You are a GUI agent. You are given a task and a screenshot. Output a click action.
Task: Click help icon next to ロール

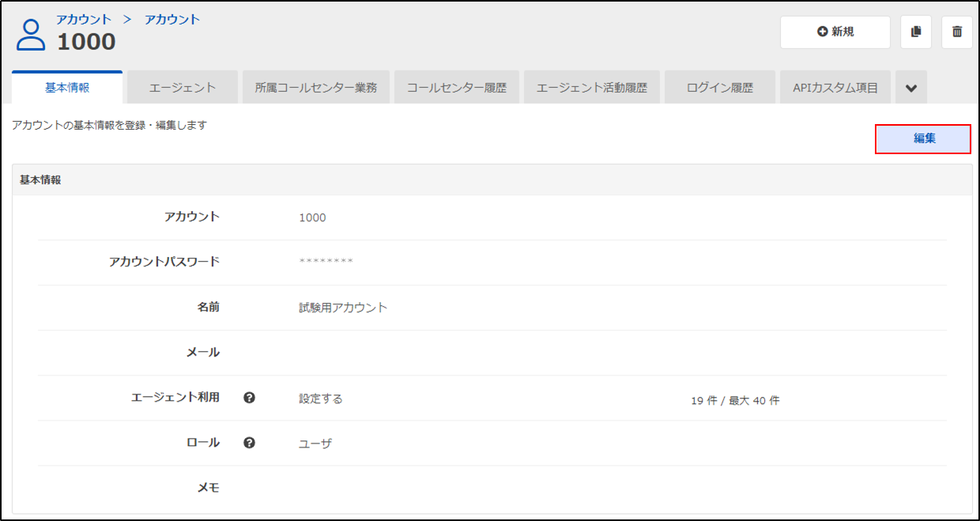249,443
